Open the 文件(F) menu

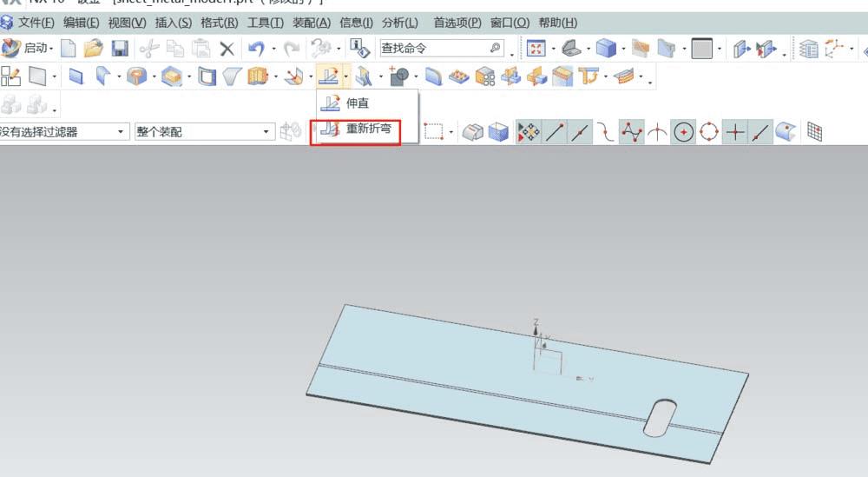(36, 23)
